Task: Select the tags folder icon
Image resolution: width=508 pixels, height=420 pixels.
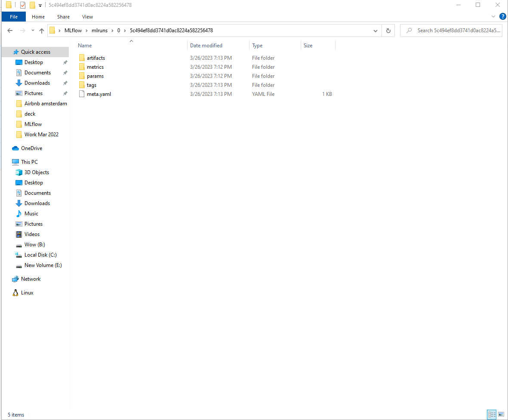Action: pos(82,85)
